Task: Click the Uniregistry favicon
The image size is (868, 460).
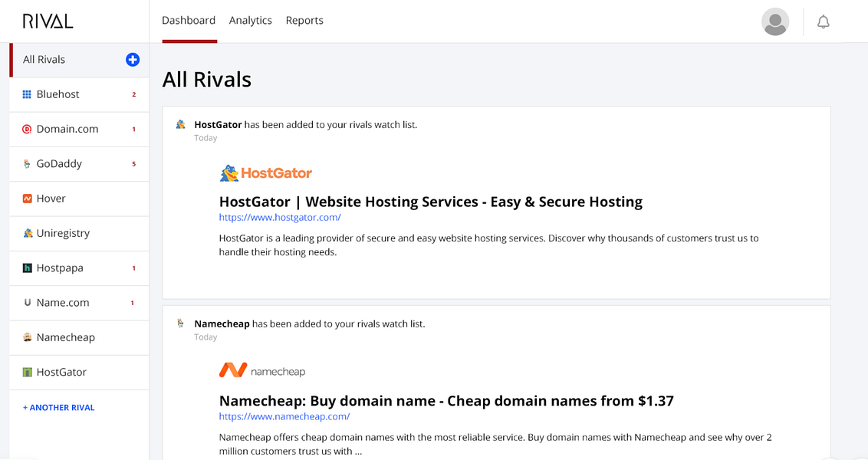Action: [28, 233]
